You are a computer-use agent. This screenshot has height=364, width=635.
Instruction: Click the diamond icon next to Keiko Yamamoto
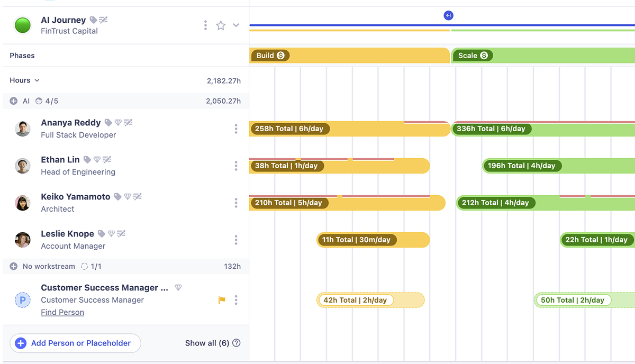pyautogui.click(x=128, y=197)
